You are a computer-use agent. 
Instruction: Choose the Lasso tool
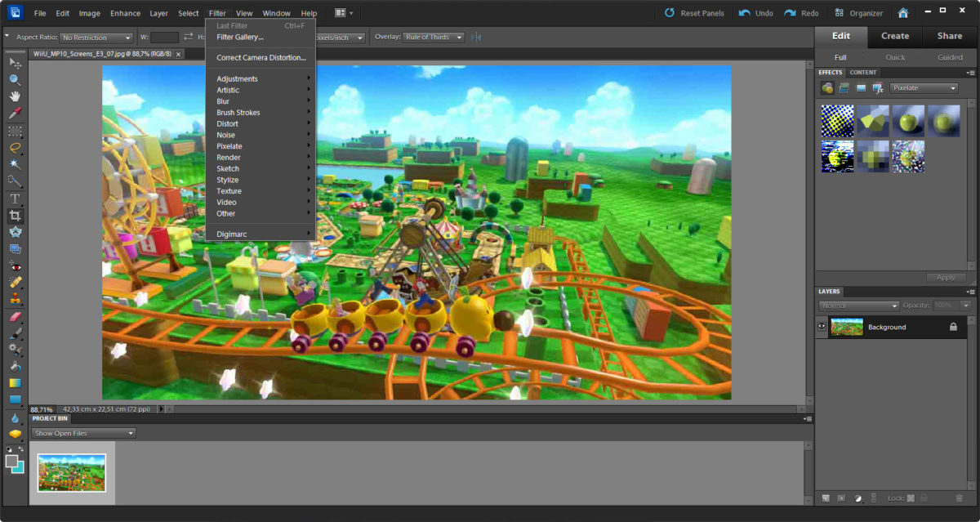tap(15, 148)
